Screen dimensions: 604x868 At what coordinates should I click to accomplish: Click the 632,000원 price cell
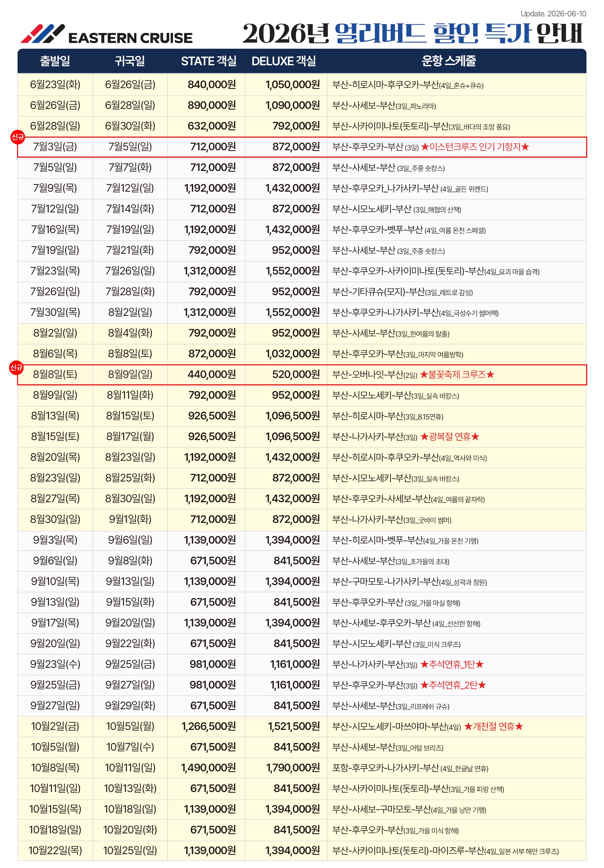tap(212, 126)
